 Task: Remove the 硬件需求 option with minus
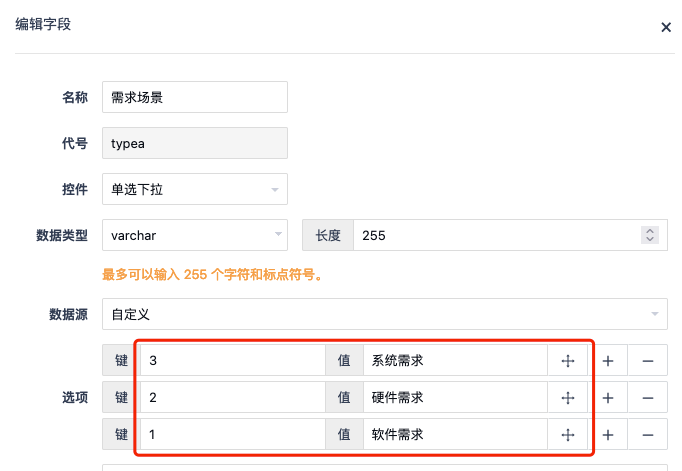(648, 398)
